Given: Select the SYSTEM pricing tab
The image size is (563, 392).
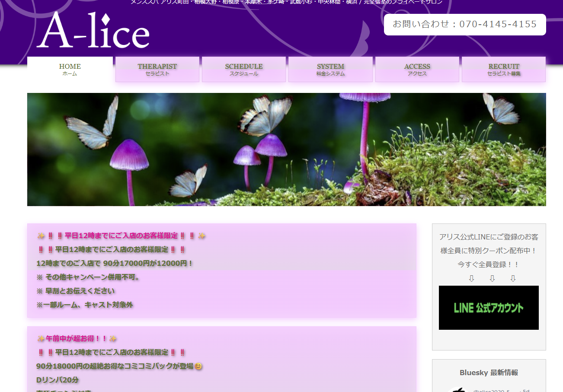Looking at the screenshot, I should pyautogui.click(x=330, y=69).
